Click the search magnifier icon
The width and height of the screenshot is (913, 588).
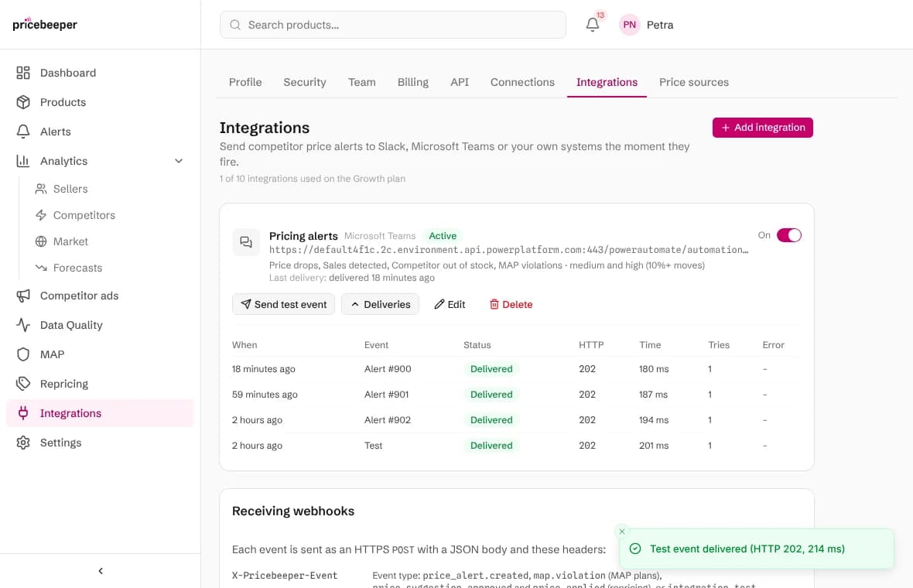[x=235, y=25]
